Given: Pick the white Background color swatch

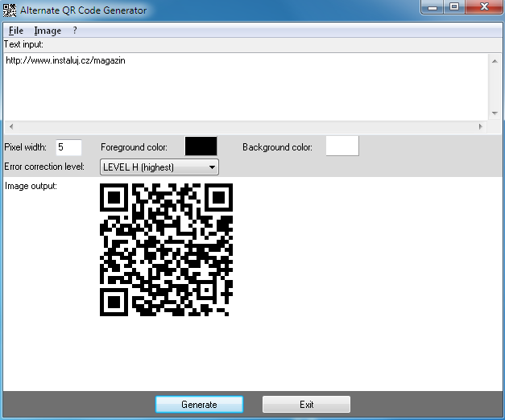Looking at the screenshot, I should click(342, 146).
